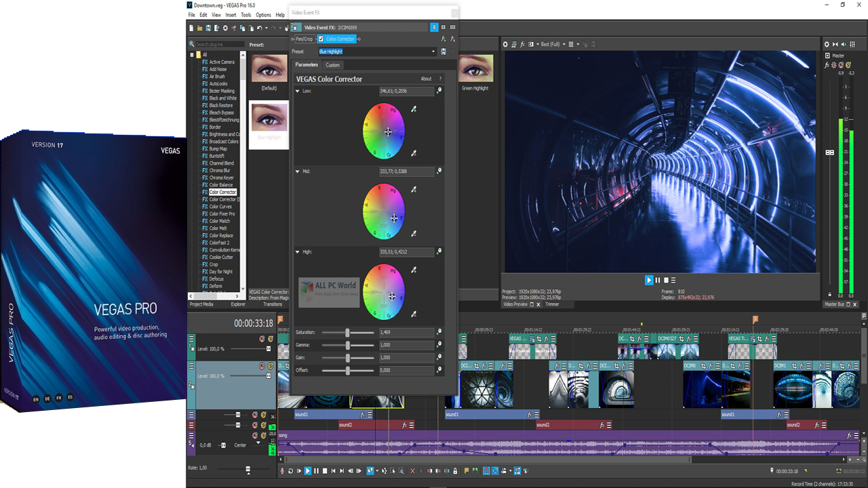Click the Saturation slider handle
The height and width of the screenshot is (488, 868).
pyautogui.click(x=347, y=332)
